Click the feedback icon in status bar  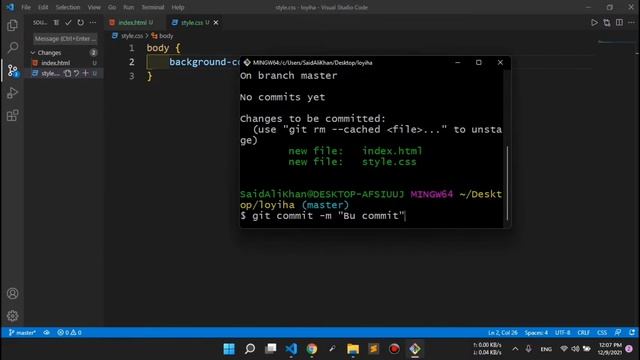click(618, 333)
